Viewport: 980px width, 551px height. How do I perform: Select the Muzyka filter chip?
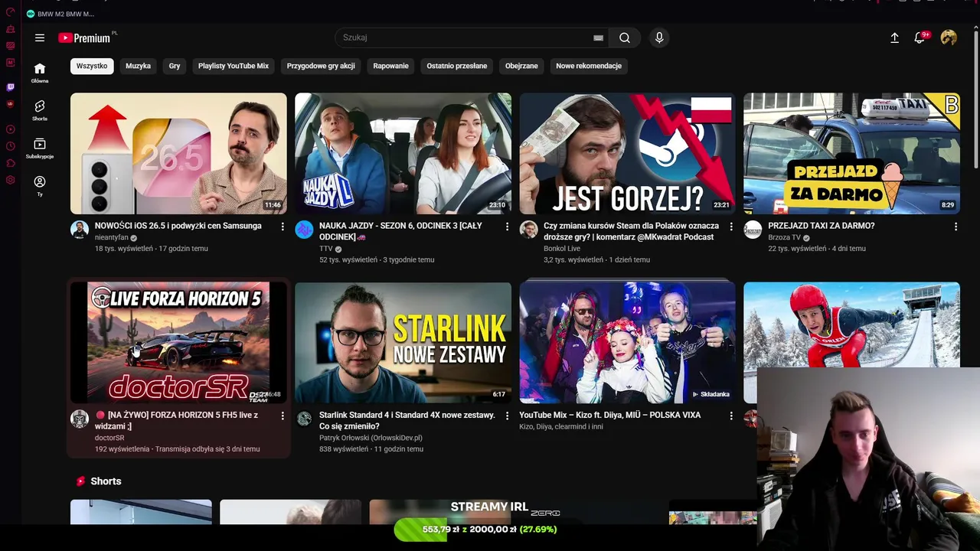pyautogui.click(x=138, y=66)
